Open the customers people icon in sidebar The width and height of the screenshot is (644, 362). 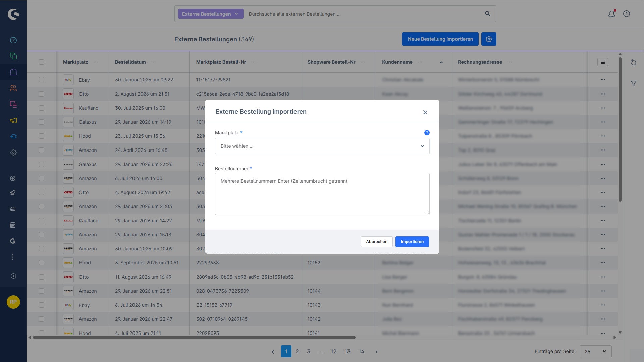13,88
